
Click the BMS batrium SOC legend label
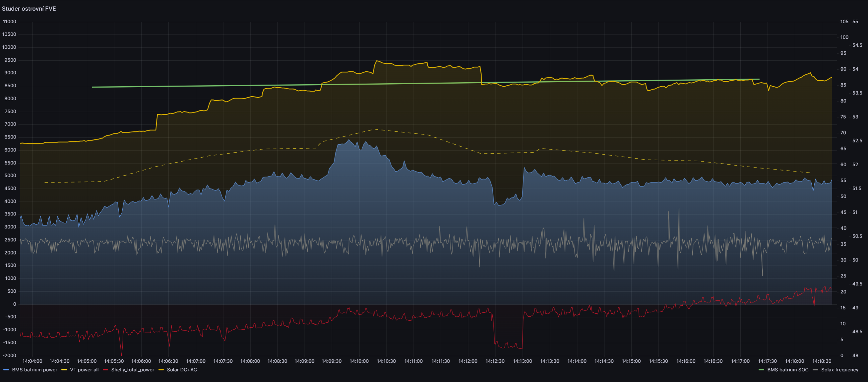(x=787, y=369)
